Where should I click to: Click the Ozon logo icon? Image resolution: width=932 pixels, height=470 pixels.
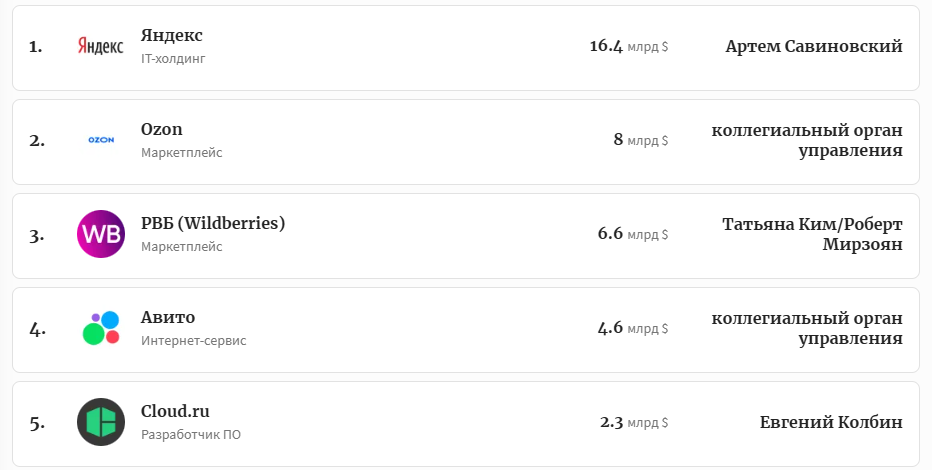pos(101,141)
